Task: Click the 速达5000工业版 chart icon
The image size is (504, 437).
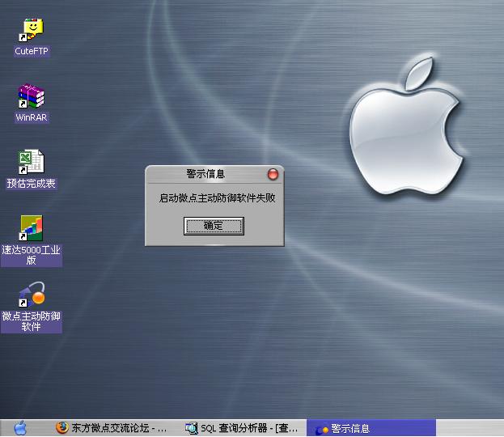Action: tap(32, 228)
